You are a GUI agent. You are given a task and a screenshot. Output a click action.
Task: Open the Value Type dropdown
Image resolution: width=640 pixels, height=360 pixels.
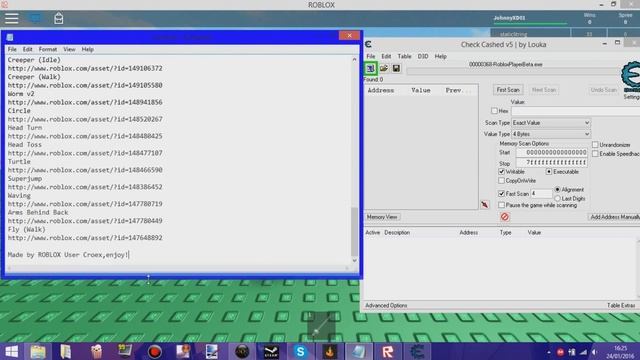[x=551, y=134]
